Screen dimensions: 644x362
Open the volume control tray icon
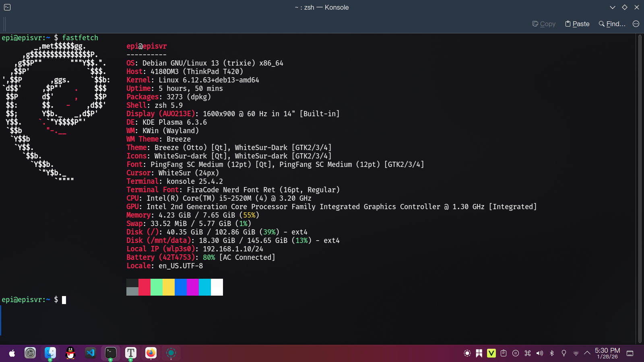540,353
